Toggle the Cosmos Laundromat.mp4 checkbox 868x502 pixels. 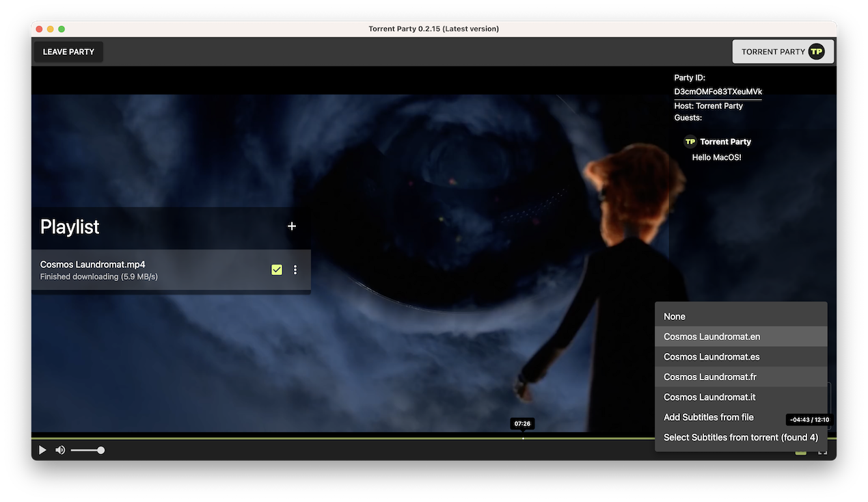pos(277,270)
